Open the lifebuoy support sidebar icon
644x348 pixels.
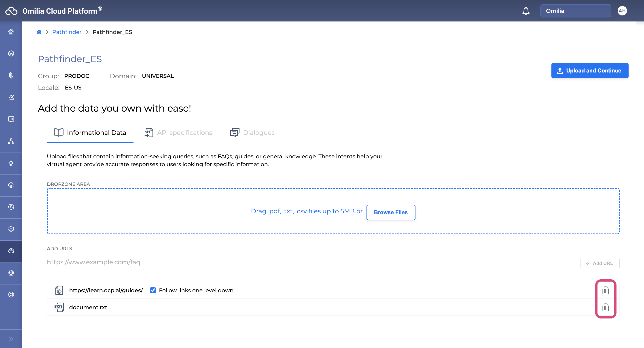pyautogui.click(x=11, y=295)
